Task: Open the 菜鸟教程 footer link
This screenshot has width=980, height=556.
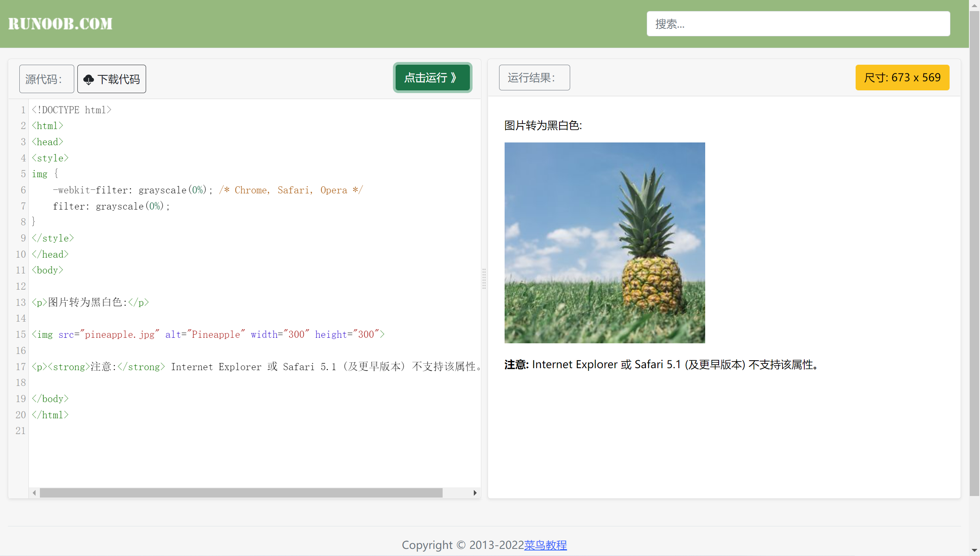Action: (545, 545)
